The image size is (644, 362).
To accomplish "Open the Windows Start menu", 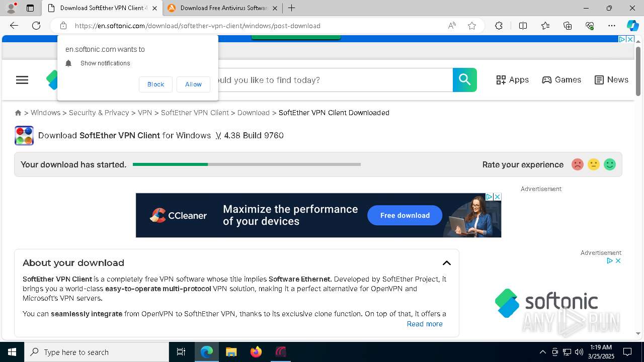I will pyautogui.click(x=12, y=352).
